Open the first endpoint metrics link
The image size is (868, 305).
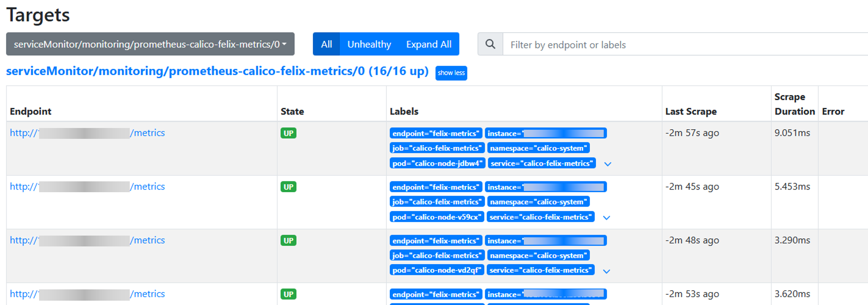(x=87, y=133)
